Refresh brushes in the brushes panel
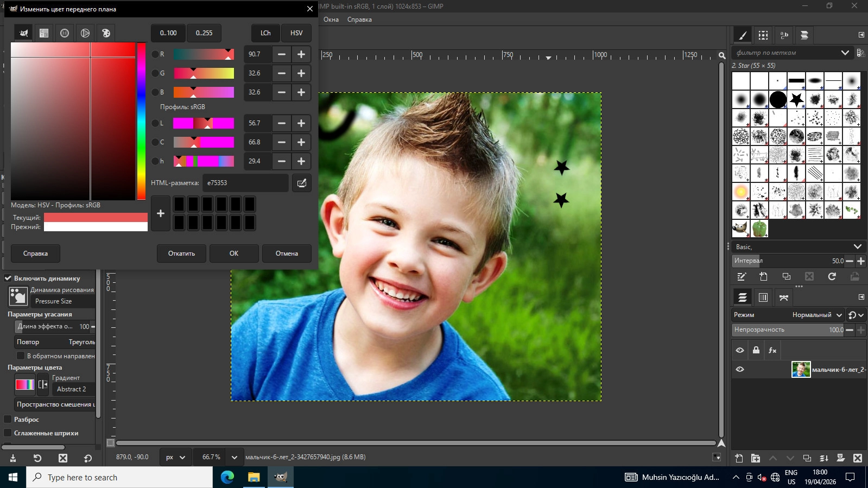868x488 pixels. (x=832, y=276)
